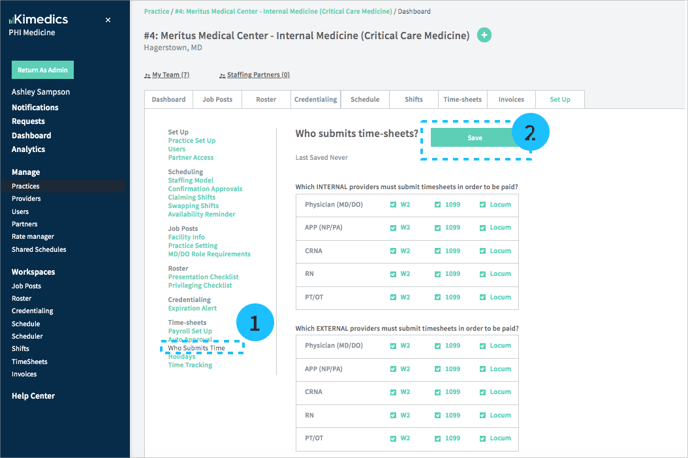The image size is (688, 458).
Task: Uncheck 1099 for internal CRNA
Action: point(438,251)
